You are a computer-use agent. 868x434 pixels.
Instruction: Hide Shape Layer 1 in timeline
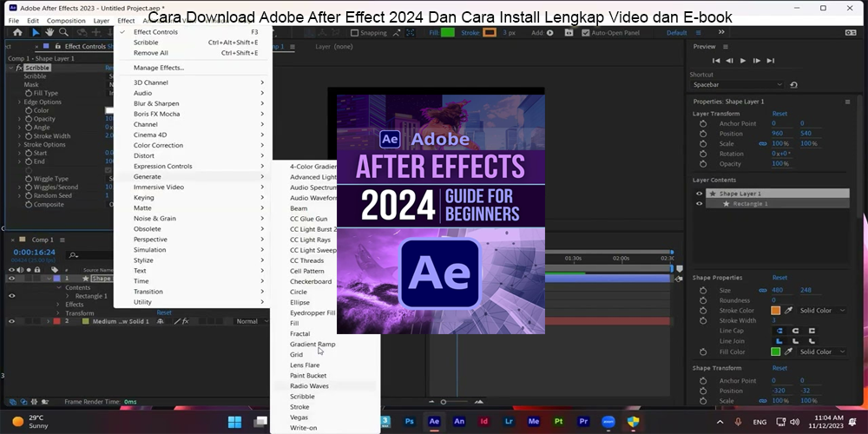pos(11,279)
